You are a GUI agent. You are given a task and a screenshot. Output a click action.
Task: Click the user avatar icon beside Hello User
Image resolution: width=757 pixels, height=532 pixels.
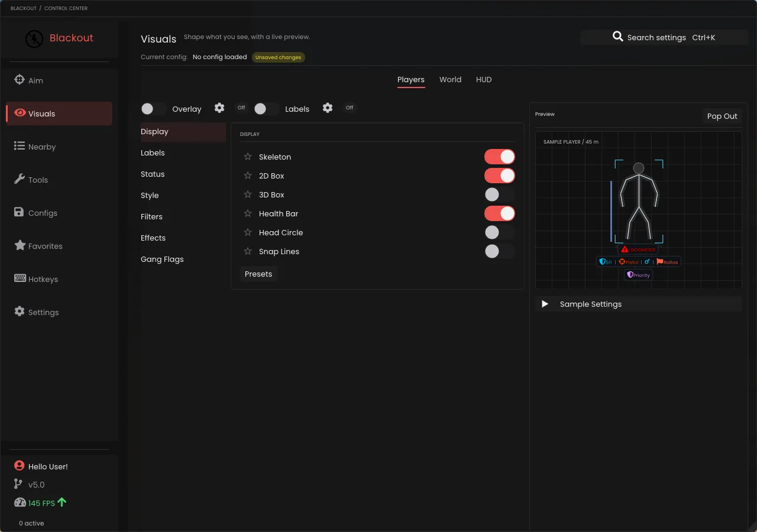point(20,466)
